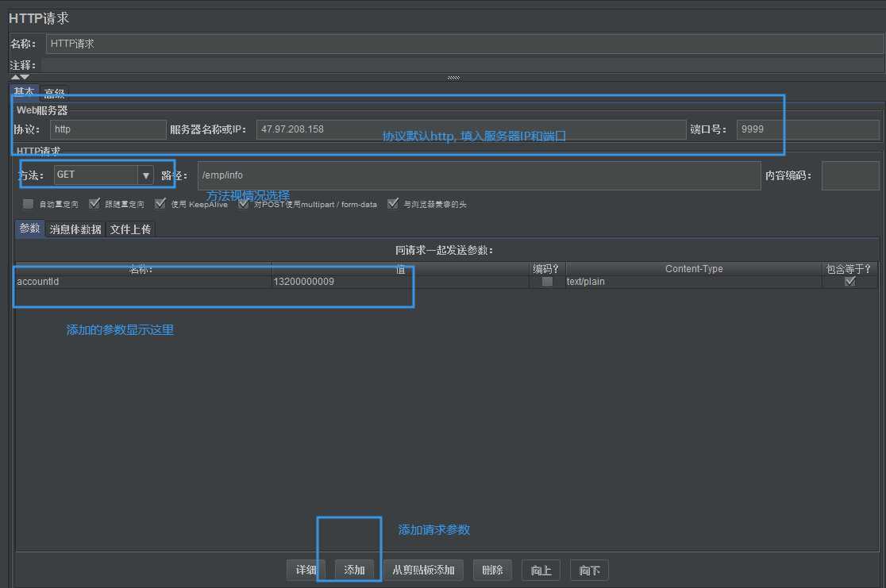Click the 内容编码 input field

coord(850,175)
